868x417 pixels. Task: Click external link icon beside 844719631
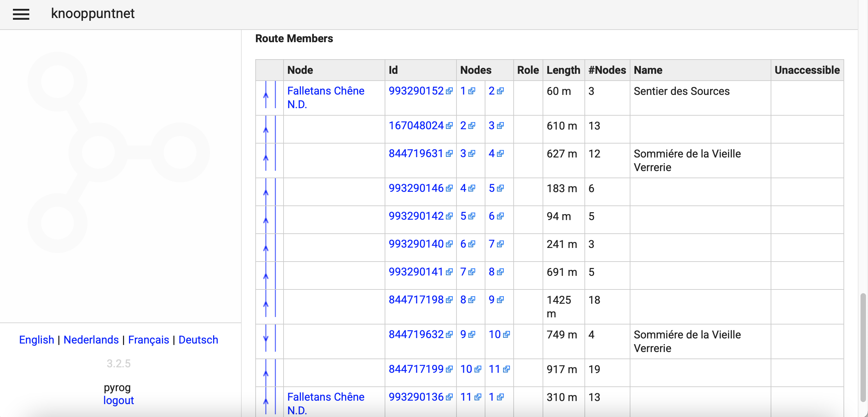click(x=449, y=153)
